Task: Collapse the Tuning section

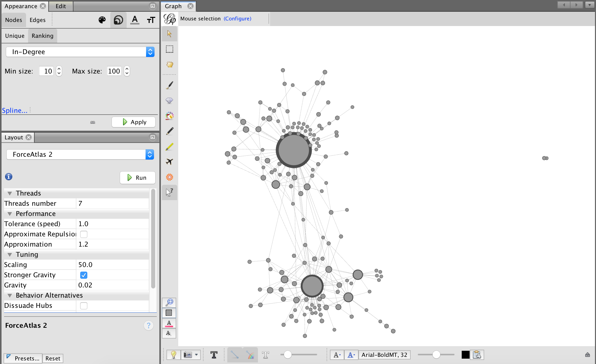Action: [10, 254]
